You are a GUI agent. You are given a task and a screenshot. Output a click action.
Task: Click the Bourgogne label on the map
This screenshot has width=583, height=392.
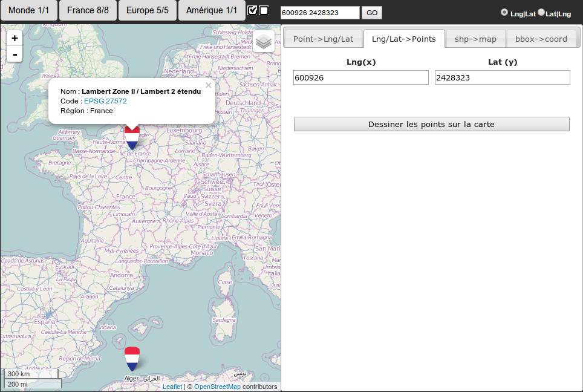click(158, 188)
